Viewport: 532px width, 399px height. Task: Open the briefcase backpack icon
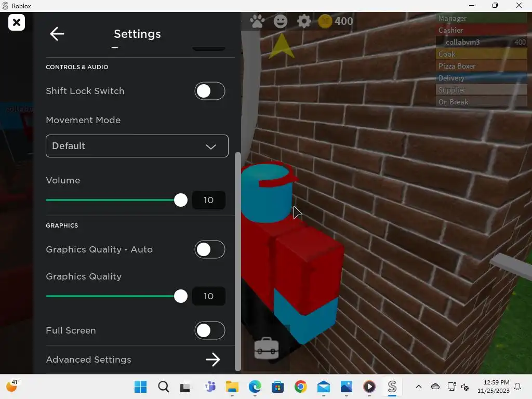click(x=267, y=349)
